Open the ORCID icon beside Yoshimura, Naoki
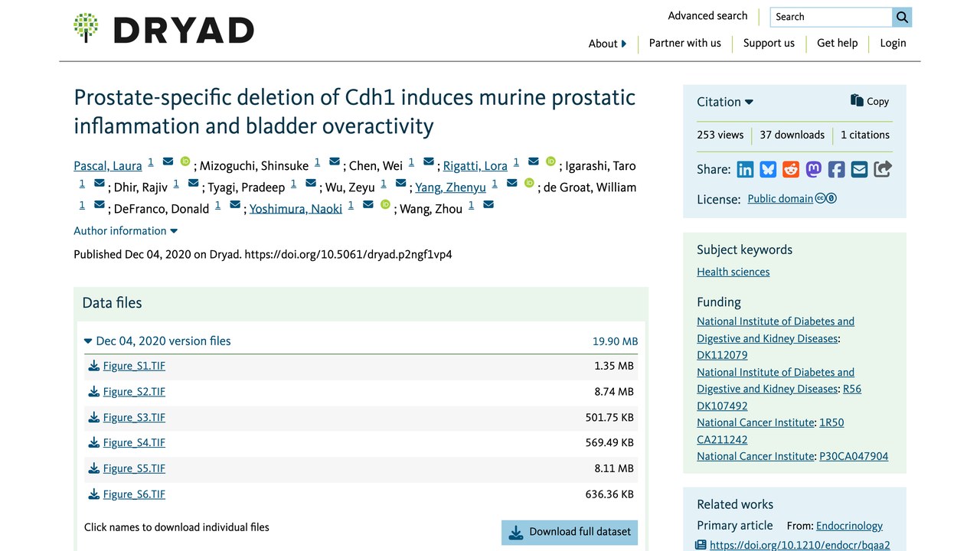This screenshot has height=551, width=980. (x=385, y=204)
